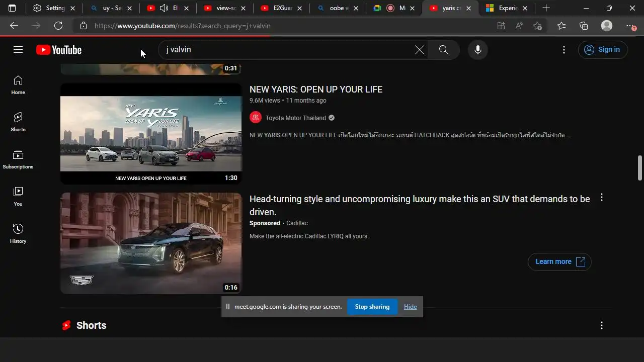
Task: Click the Stop sharing button
Action: [372, 307]
